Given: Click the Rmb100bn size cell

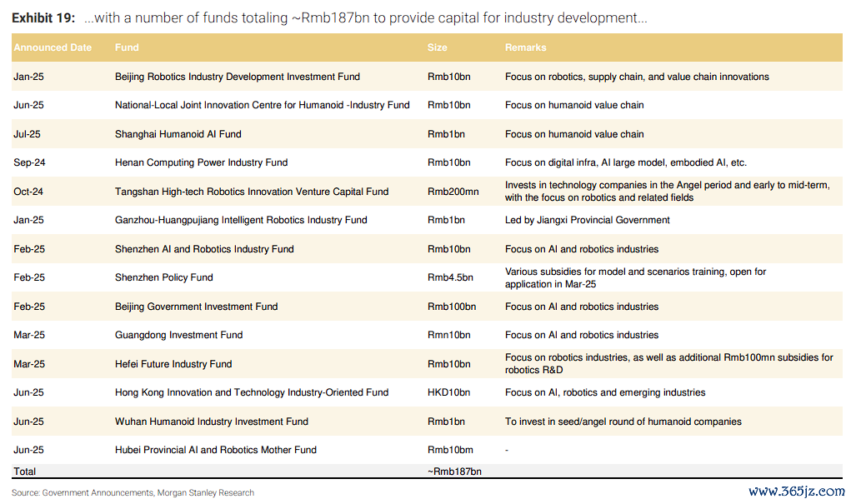Looking at the screenshot, I should [x=452, y=307].
